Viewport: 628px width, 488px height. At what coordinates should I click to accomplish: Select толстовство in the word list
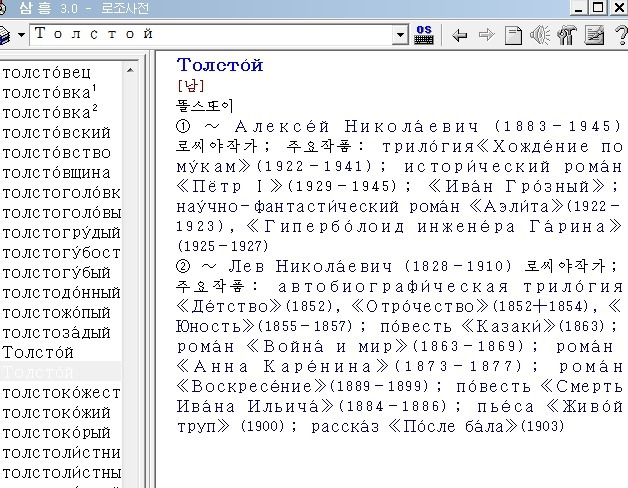point(56,153)
